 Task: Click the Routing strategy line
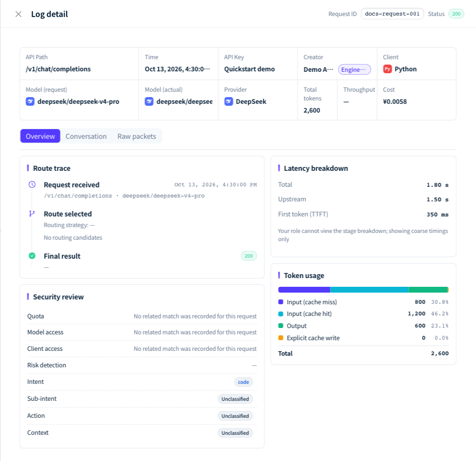point(69,225)
